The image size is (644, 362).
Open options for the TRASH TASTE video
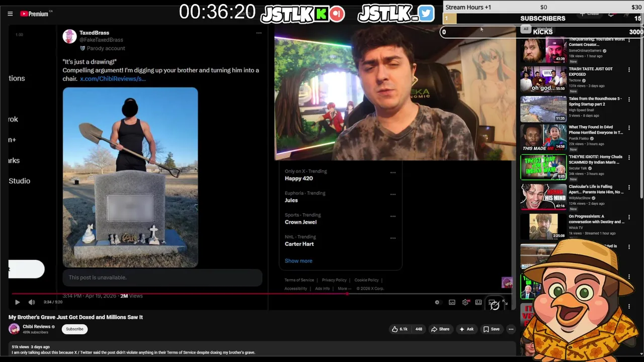(x=629, y=70)
